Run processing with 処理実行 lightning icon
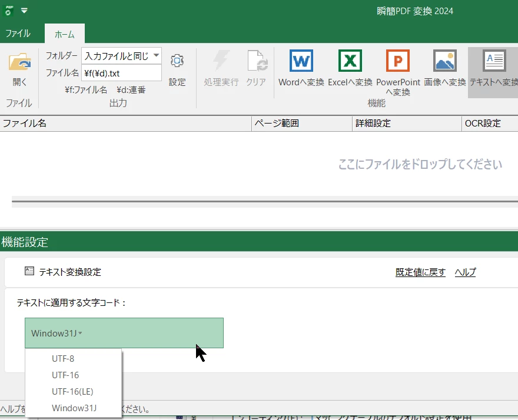The image size is (518, 420). click(x=221, y=69)
